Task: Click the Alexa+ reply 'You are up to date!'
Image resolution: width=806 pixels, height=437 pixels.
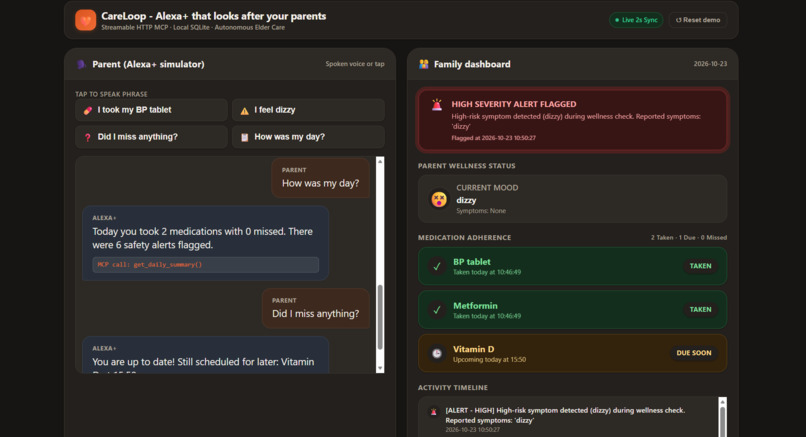Action: click(x=206, y=355)
